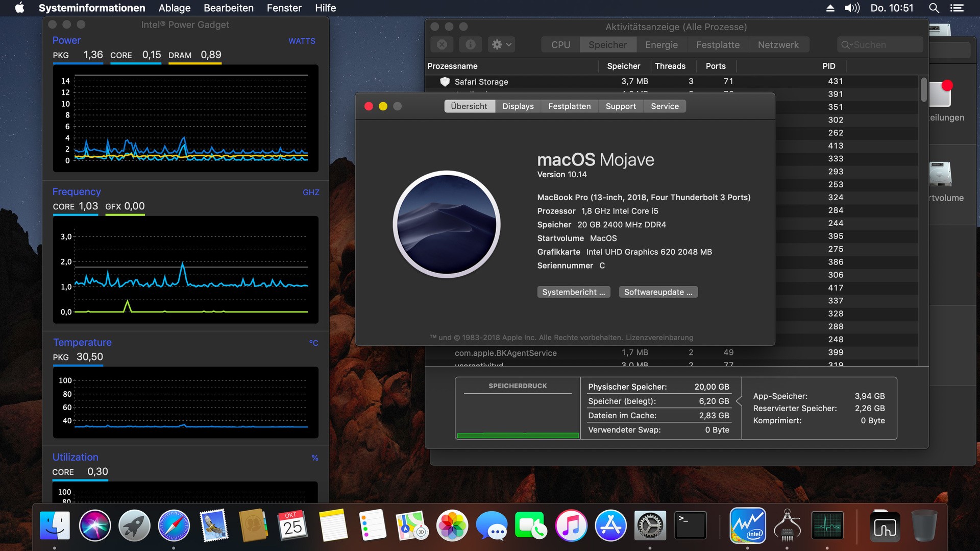The height and width of the screenshot is (551, 980).
Task: Click the Softwareupdate button
Action: pyautogui.click(x=658, y=292)
